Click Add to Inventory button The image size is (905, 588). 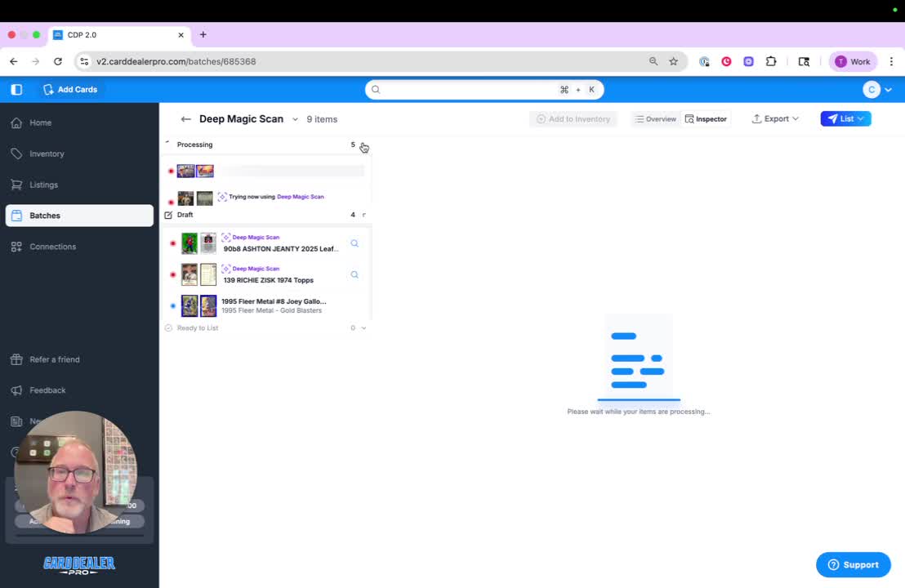coord(573,119)
